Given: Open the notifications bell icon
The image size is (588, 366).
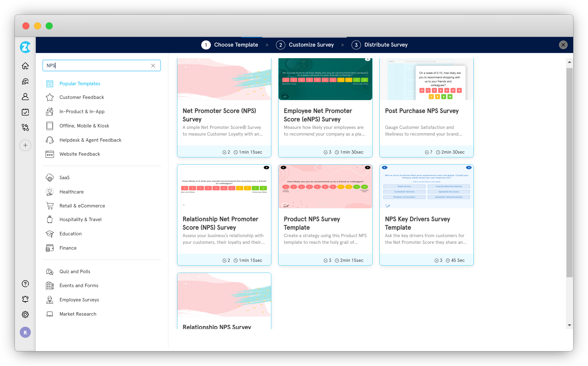Looking at the screenshot, I should point(25,299).
